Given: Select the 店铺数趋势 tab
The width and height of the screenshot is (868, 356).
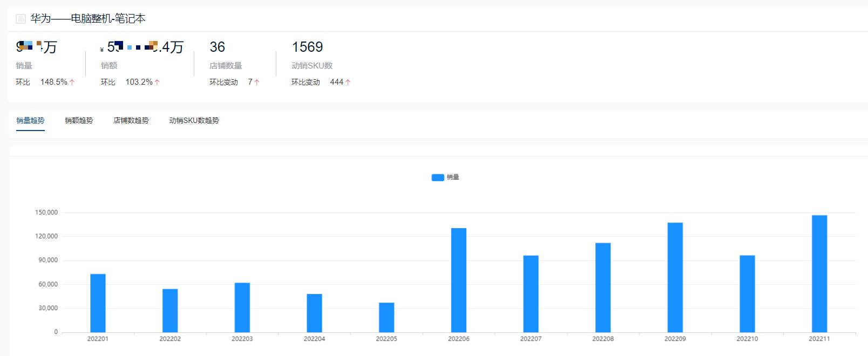Looking at the screenshot, I should coord(131,120).
